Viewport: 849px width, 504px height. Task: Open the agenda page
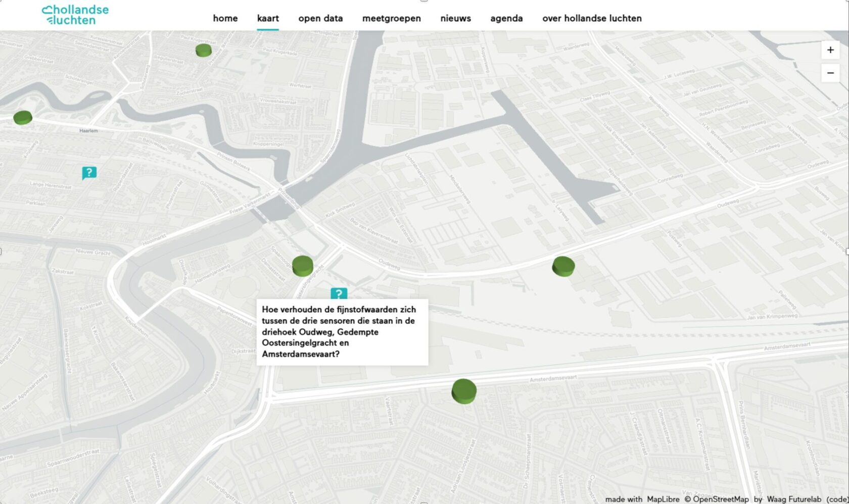tap(506, 18)
